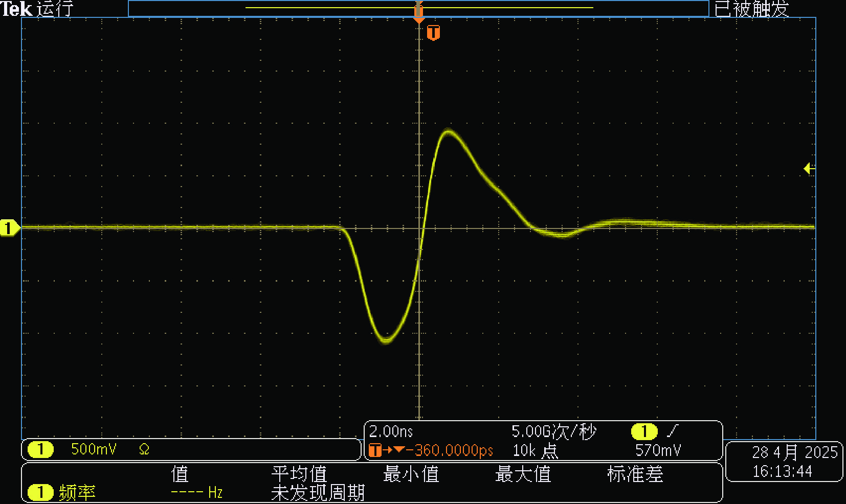Click the 10k 点 record length readout

[x=535, y=450]
